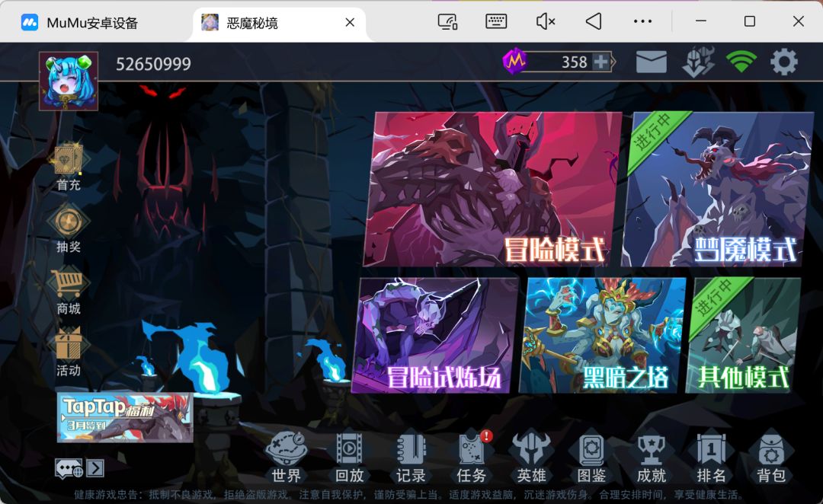Open the 图鉴 codex icon
The height and width of the screenshot is (504, 823).
(591, 458)
